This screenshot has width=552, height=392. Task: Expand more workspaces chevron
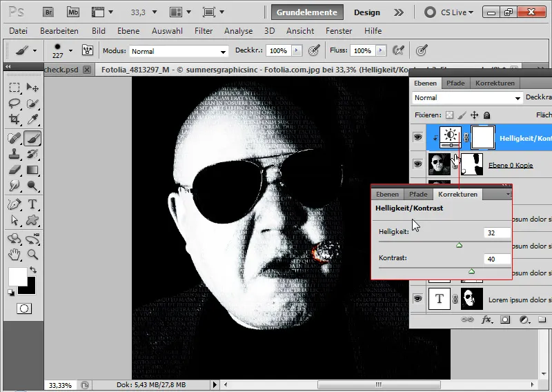(399, 12)
